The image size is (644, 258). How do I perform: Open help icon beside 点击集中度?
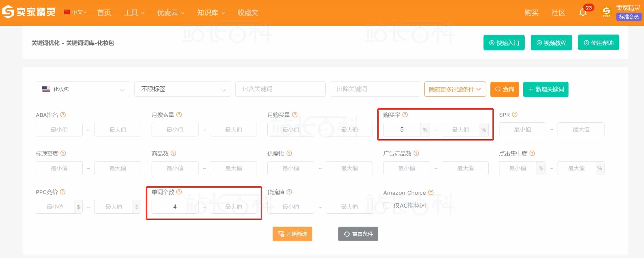(532, 153)
